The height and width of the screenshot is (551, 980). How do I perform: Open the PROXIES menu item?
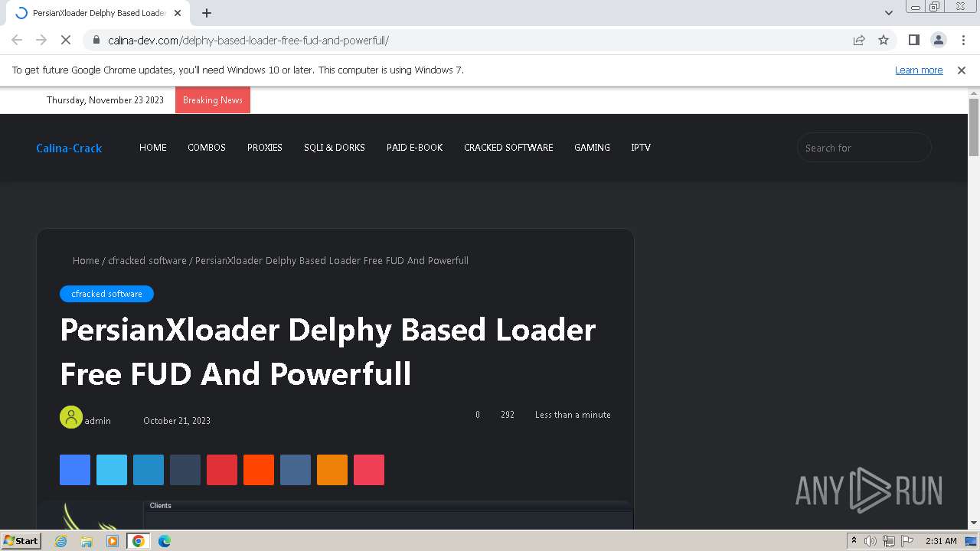265,148
